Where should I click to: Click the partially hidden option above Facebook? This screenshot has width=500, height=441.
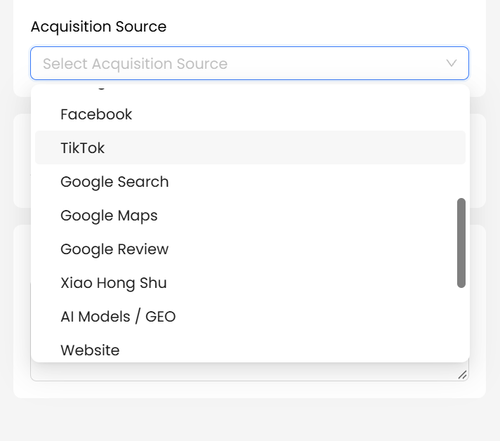click(250, 89)
